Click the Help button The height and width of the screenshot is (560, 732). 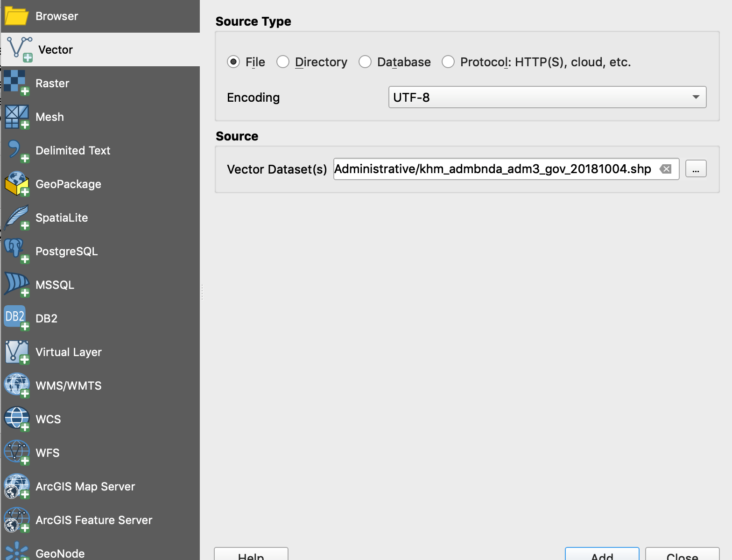(251, 554)
